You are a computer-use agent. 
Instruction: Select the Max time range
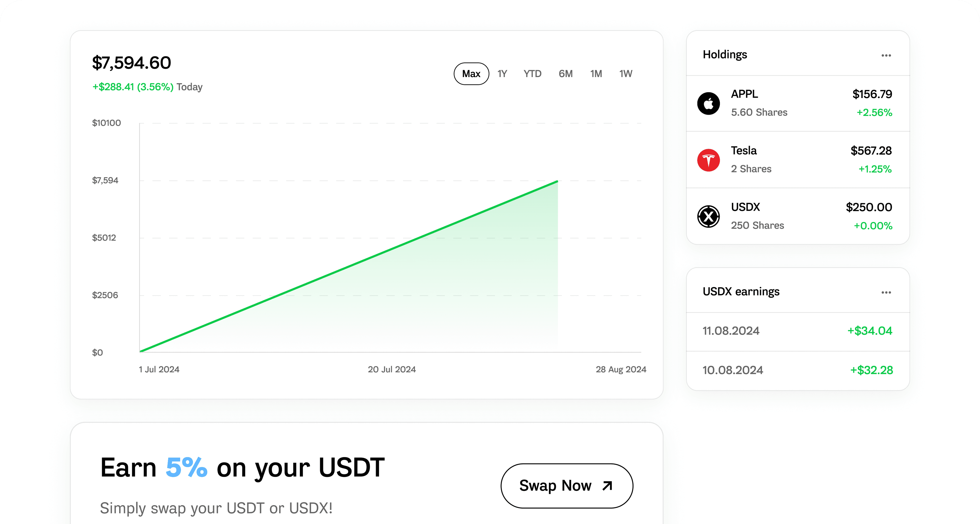point(471,74)
